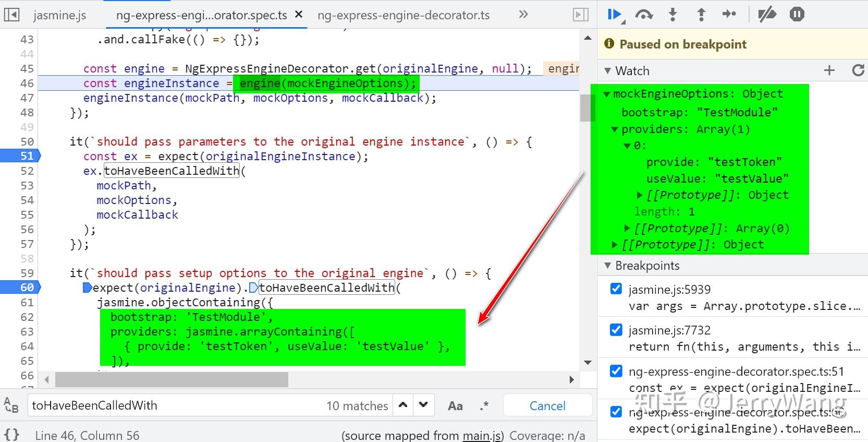Refresh watch expressions
Screen dimensions: 868x442
click(858, 70)
